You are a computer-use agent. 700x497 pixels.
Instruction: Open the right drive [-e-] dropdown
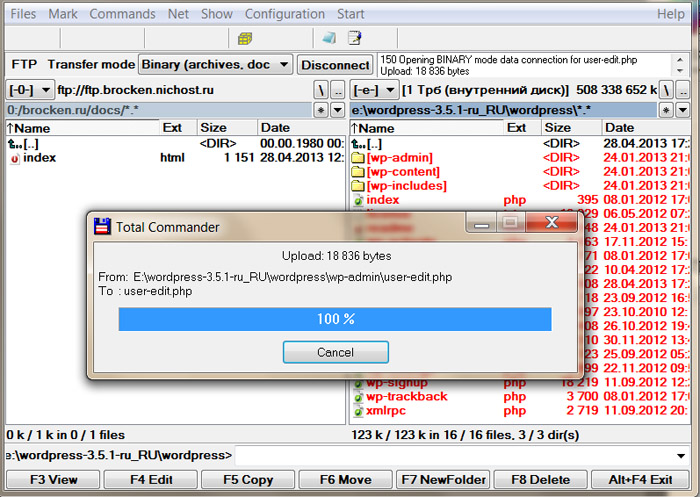(x=374, y=90)
